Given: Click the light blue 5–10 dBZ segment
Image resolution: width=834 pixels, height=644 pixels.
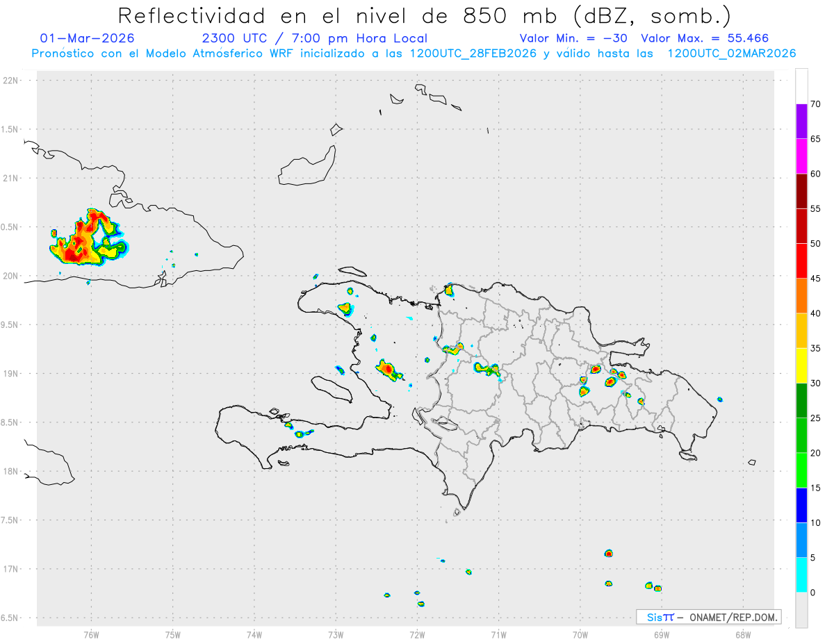Looking at the screenshot, I should point(801,540).
